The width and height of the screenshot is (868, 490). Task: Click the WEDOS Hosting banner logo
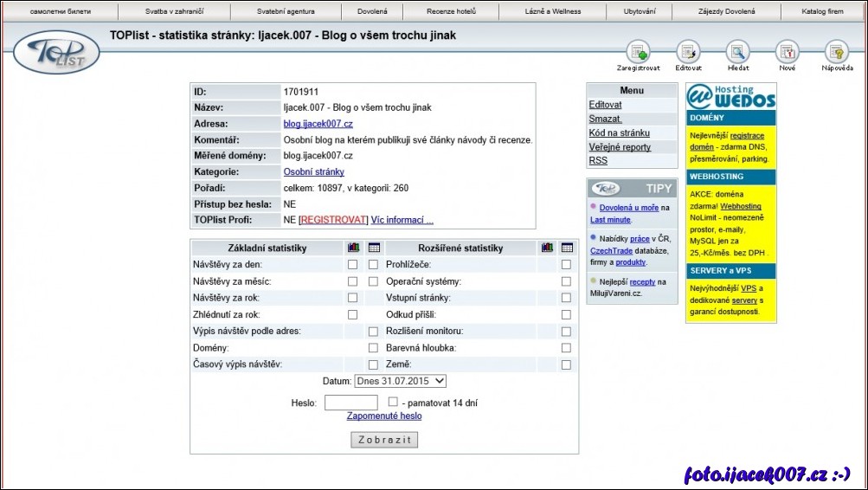tap(730, 96)
